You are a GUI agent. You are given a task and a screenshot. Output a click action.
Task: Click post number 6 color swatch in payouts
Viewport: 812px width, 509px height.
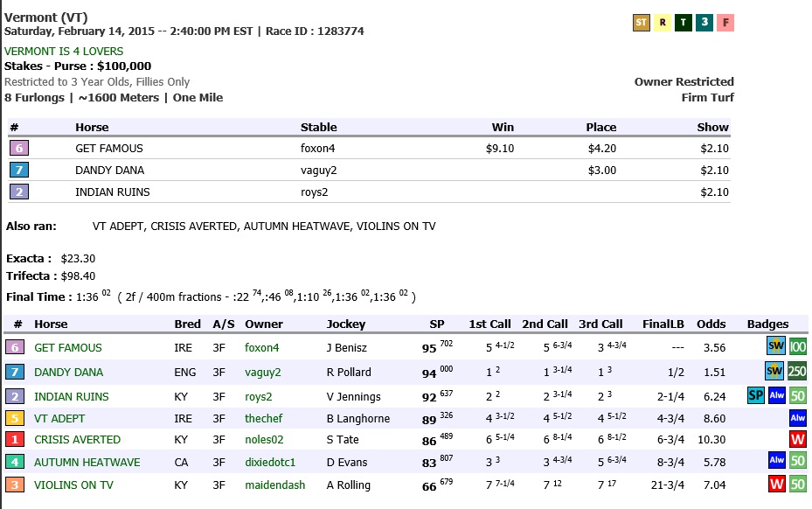pyautogui.click(x=19, y=149)
